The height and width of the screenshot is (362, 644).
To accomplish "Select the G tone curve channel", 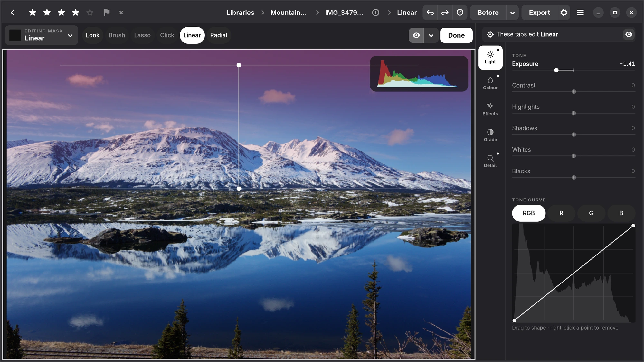I will coord(591,213).
